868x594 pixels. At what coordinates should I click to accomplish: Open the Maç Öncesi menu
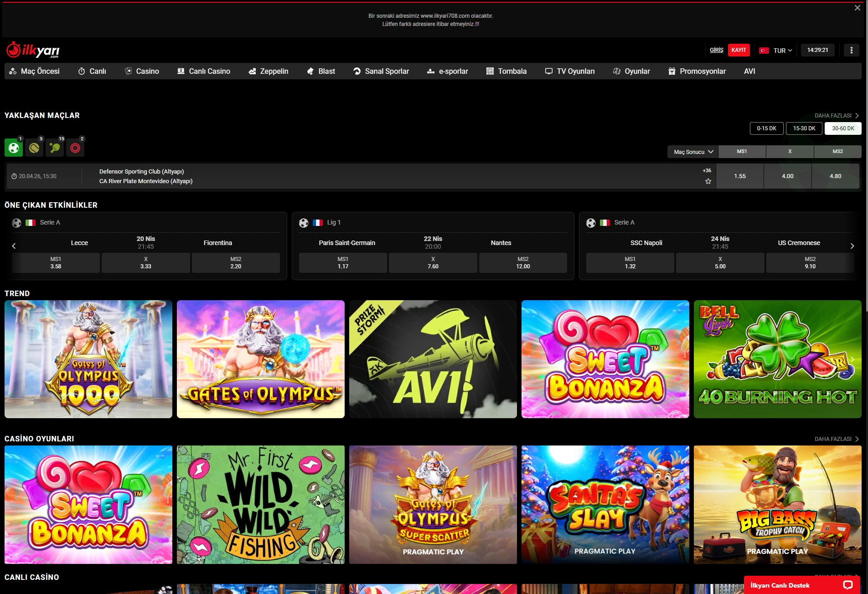pyautogui.click(x=35, y=71)
